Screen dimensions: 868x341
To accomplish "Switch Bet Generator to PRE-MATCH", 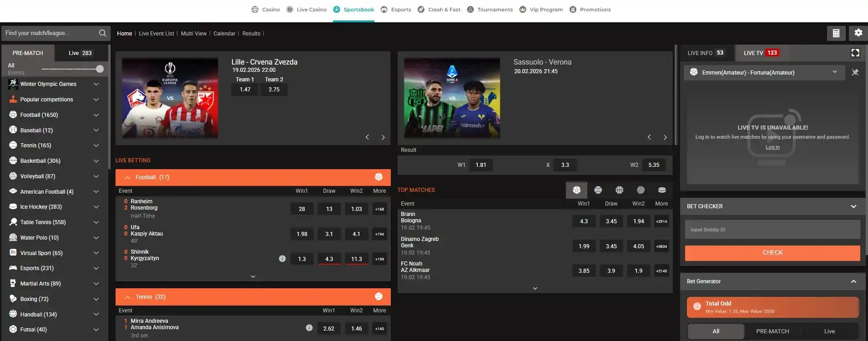I will [772, 331].
